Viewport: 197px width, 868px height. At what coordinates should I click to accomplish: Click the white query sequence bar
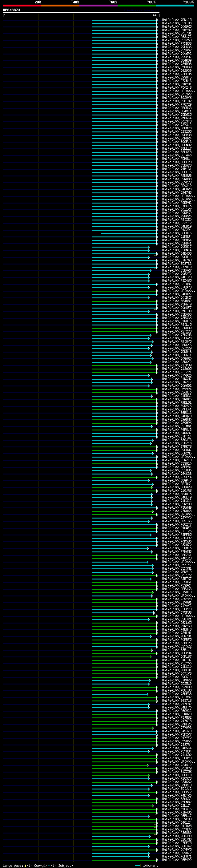[x=81, y=13]
